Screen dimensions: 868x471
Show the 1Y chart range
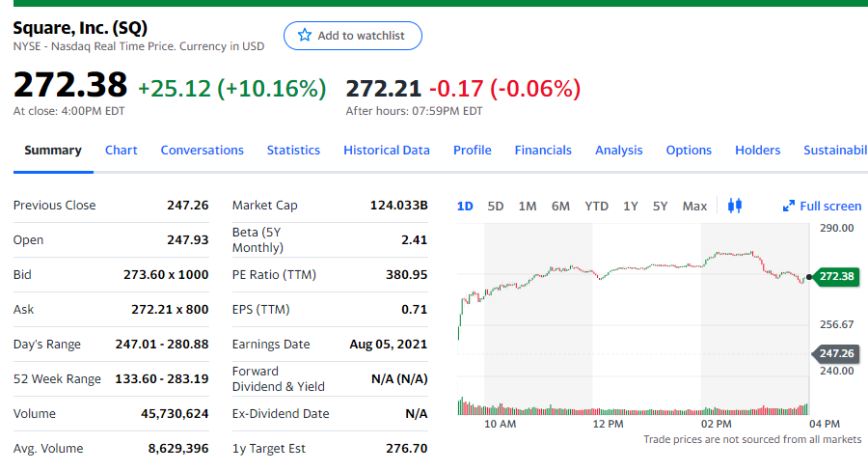click(x=631, y=206)
